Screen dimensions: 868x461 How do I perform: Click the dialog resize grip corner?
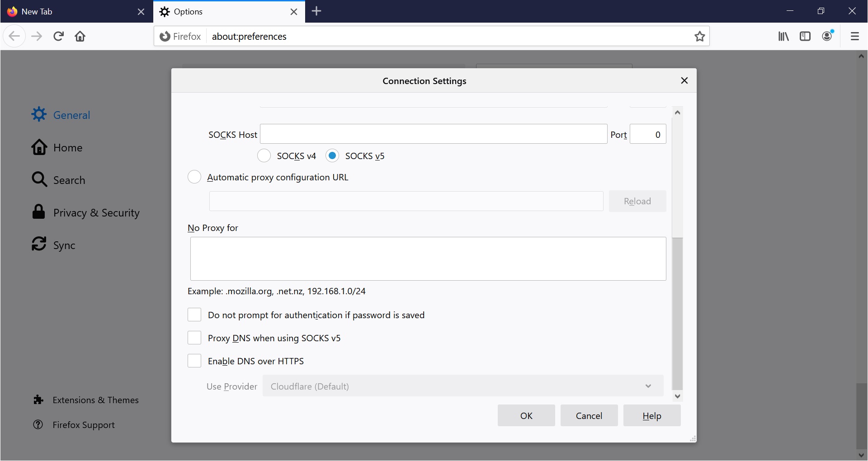693,438
